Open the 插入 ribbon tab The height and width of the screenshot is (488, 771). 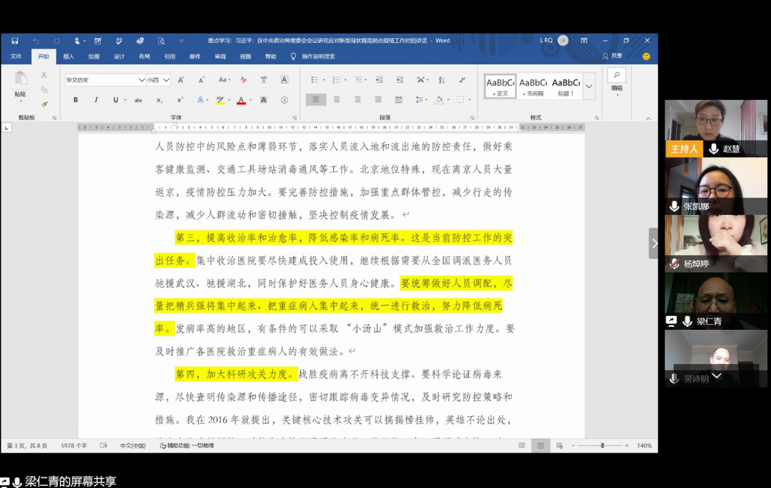pos(69,57)
